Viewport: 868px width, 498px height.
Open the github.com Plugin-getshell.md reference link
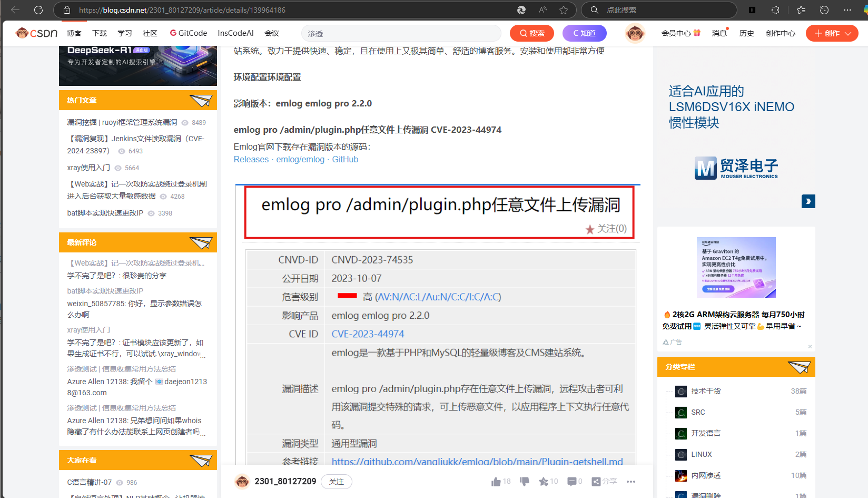477,461
